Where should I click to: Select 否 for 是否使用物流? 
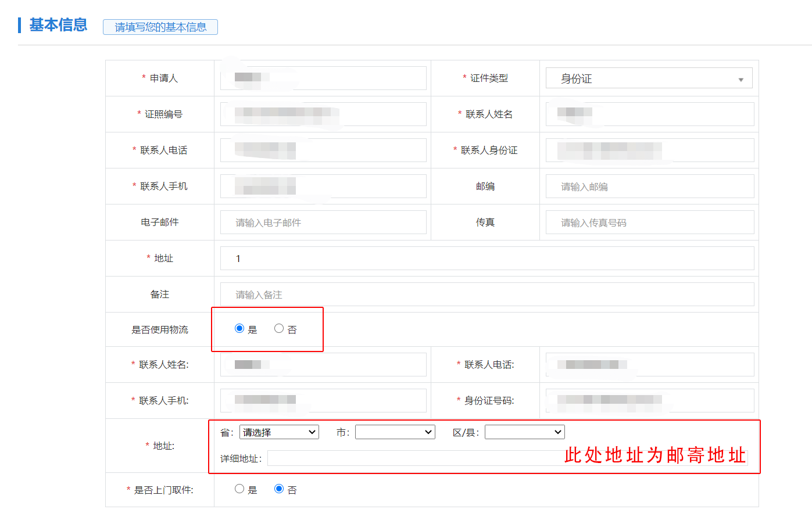279,329
